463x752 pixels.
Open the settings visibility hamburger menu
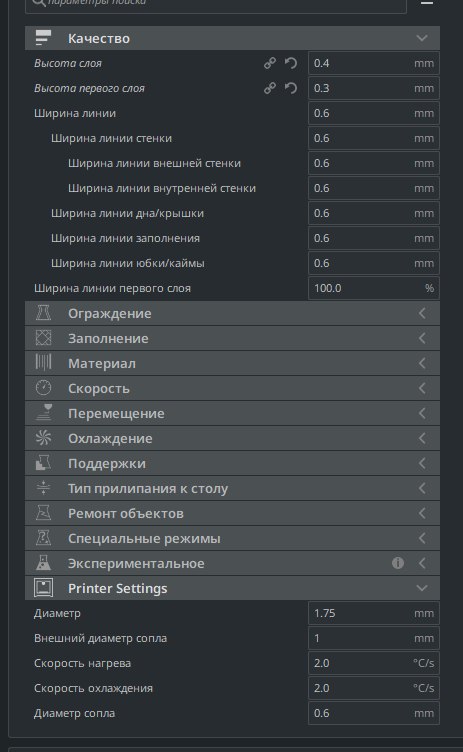[427, 3]
